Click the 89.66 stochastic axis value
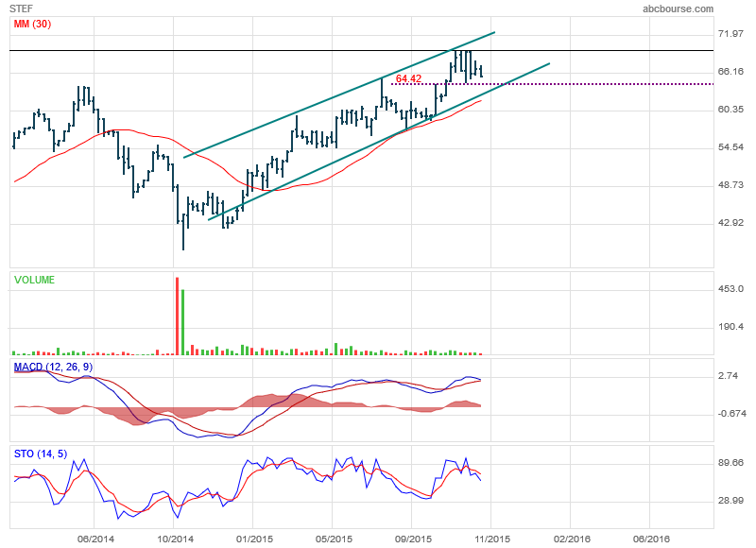The width and height of the screenshot is (756, 548). (732, 463)
